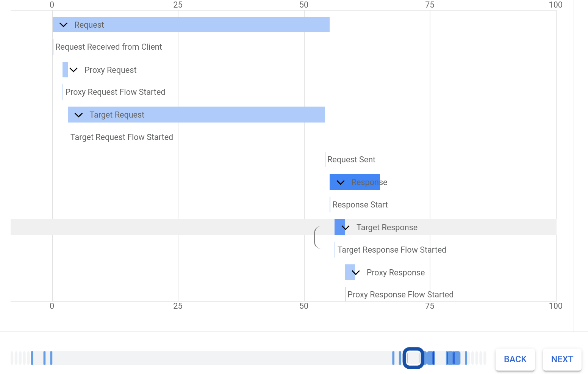Select the Request Received from Client event
Viewport: 588px width, 374px height.
tap(108, 47)
